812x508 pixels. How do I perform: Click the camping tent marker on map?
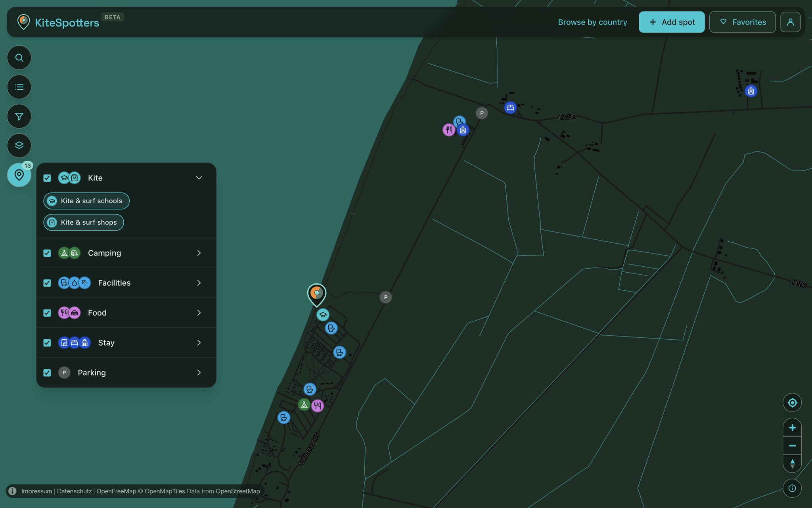(304, 405)
